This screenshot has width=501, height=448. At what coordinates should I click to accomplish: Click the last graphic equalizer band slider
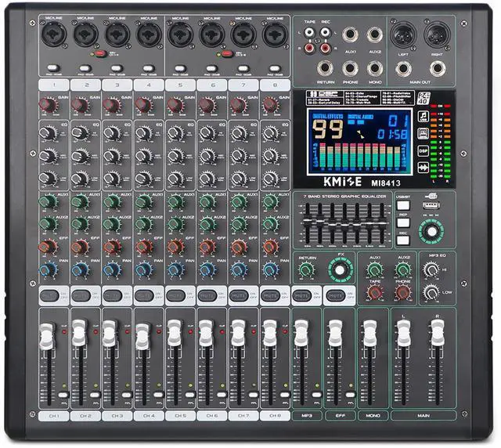(382, 222)
